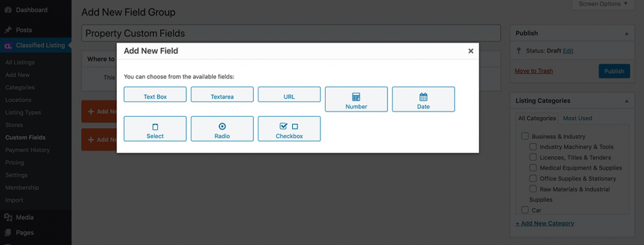The height and width of the screenshot is (245, 644).
Task: Click the pin icon beside Status
Action: (x=519, y=51)
